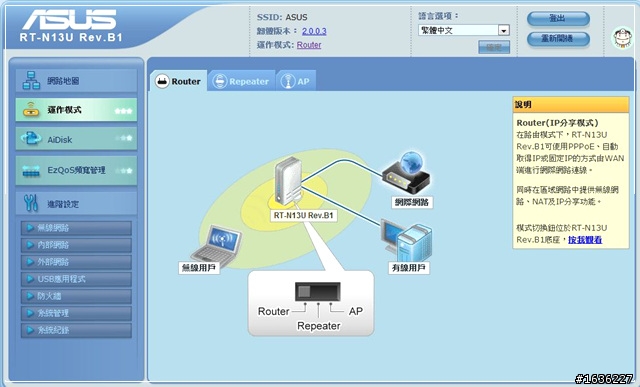640x387 pixels.
Task: Open the language dropdown showing 繁體中文
Action: click(464, 30)
